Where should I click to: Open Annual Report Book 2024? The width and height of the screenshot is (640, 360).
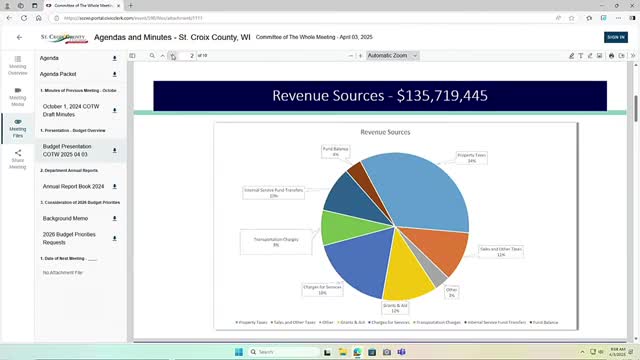tap(73, 187)
